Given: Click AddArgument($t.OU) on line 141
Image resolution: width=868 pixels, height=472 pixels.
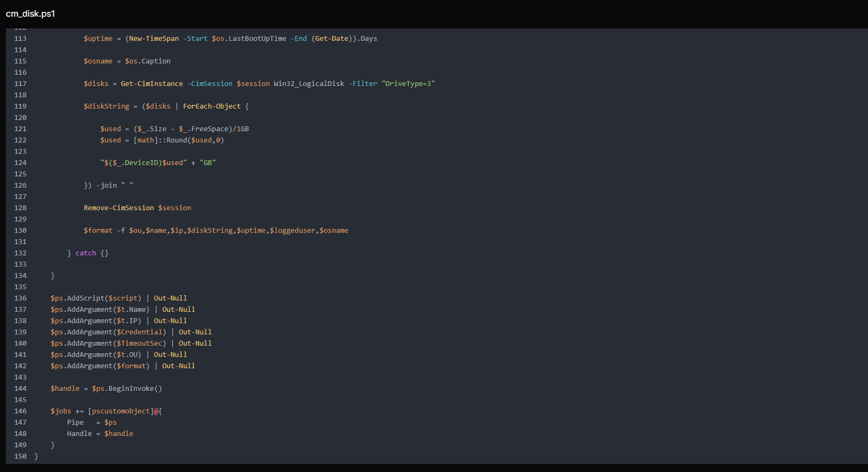Looking at the screenshot, I should [x=104, y=355].
